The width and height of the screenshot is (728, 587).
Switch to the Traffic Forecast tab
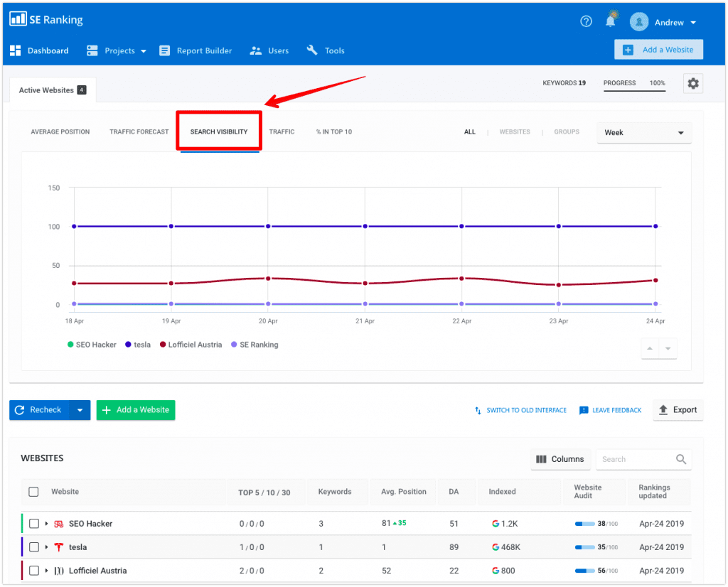[139, 131]
